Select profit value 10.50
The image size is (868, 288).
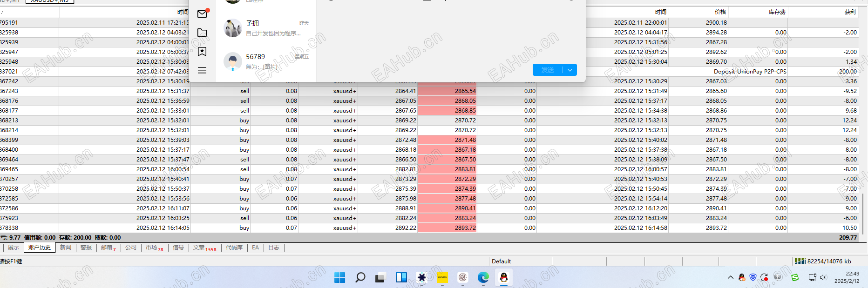pos(849,228)
